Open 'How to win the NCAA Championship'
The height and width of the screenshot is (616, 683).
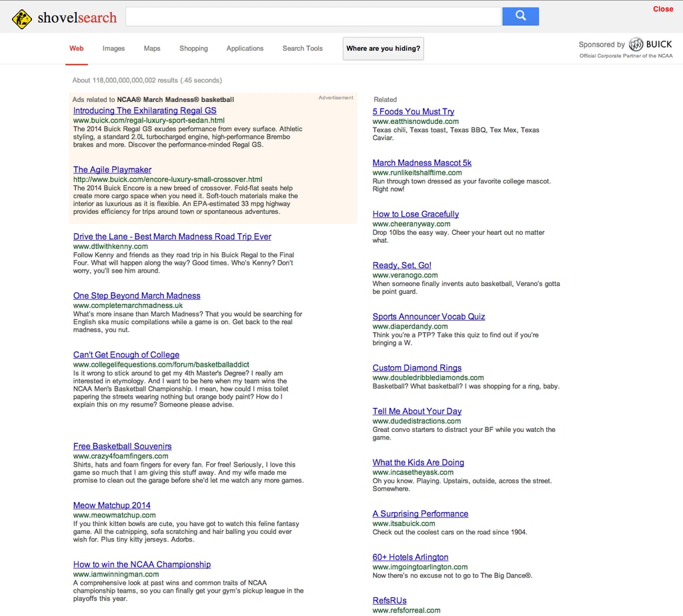coord(142,565)
